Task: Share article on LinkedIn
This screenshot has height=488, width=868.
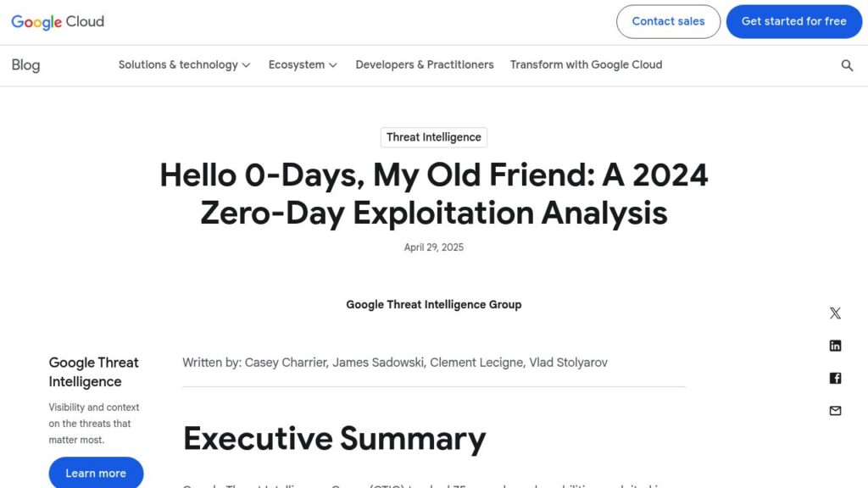Action: coord(835,346)
